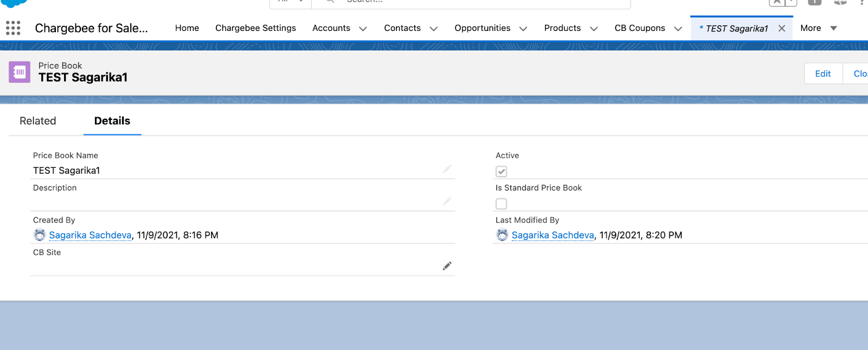Click the CB Site edit pencil icon

pos(446,266)
